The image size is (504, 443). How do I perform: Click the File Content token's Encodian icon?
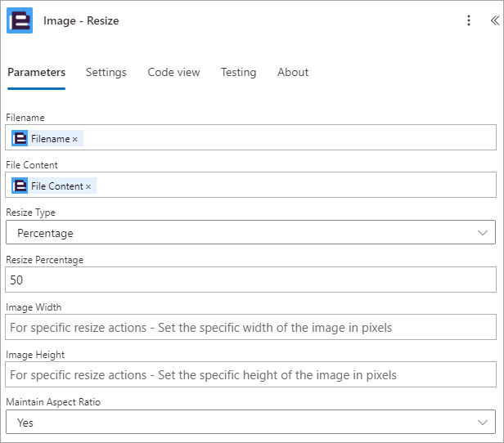coord(20,186)
